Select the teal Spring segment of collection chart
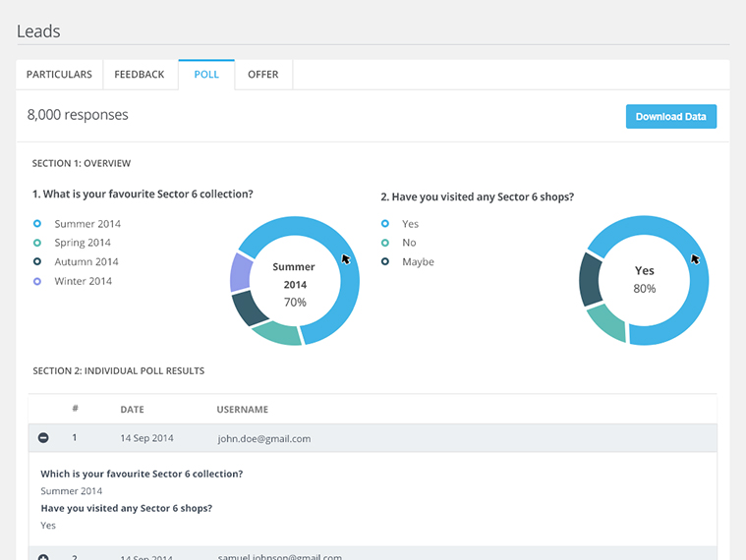 (x=278, y=333)
